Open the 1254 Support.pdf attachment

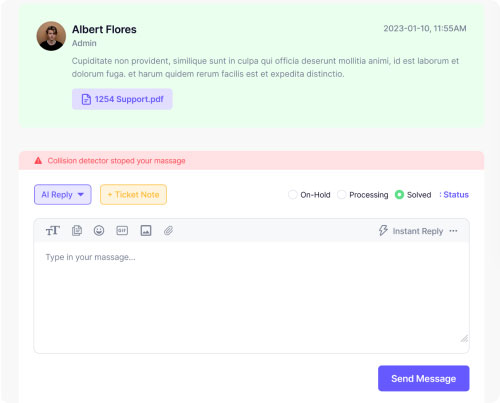click(122, 99)
